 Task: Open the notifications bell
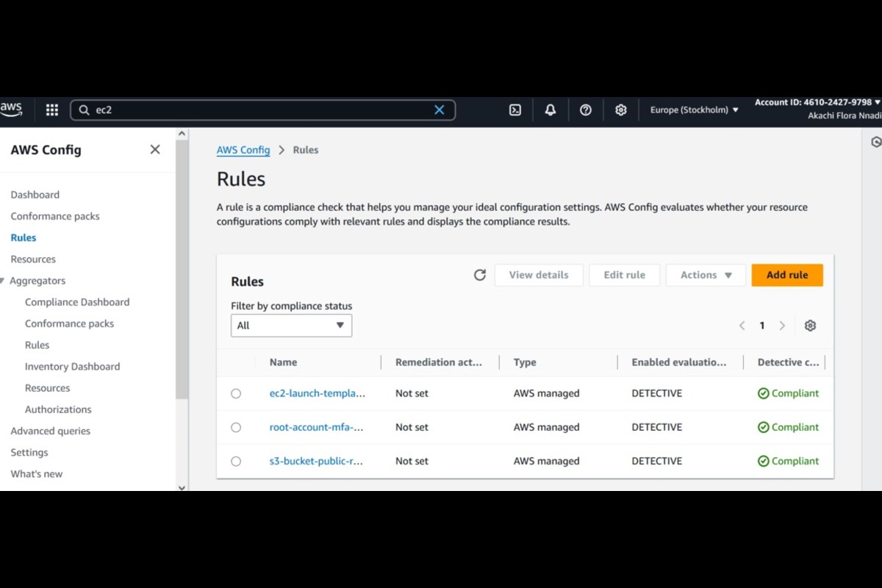tap(551, 110)
